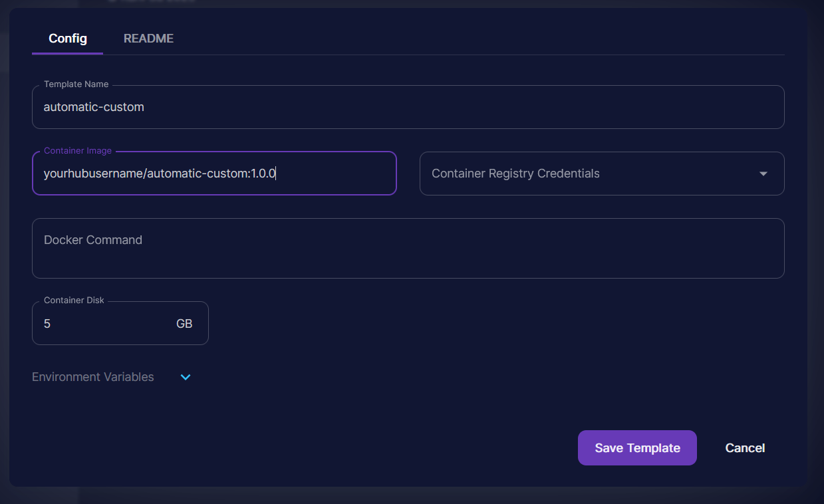Focus the Container Image text field

[x=214, y=174]
